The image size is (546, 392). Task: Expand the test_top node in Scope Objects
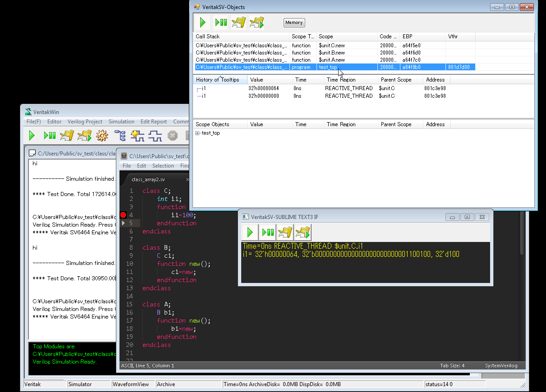tap(197, 133)
